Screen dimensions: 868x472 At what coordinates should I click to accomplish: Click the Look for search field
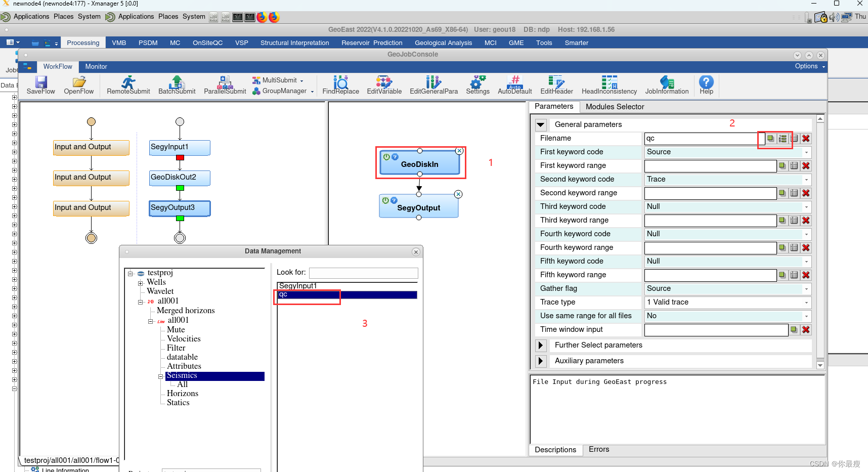pos(364,273)
